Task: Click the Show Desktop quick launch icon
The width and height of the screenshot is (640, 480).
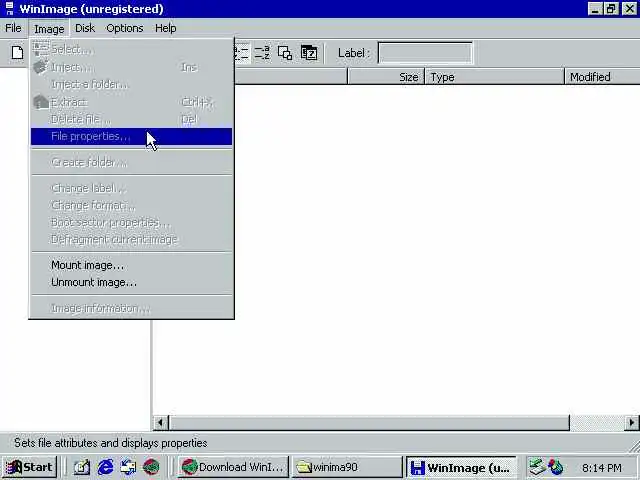Action: coord(82,467)
